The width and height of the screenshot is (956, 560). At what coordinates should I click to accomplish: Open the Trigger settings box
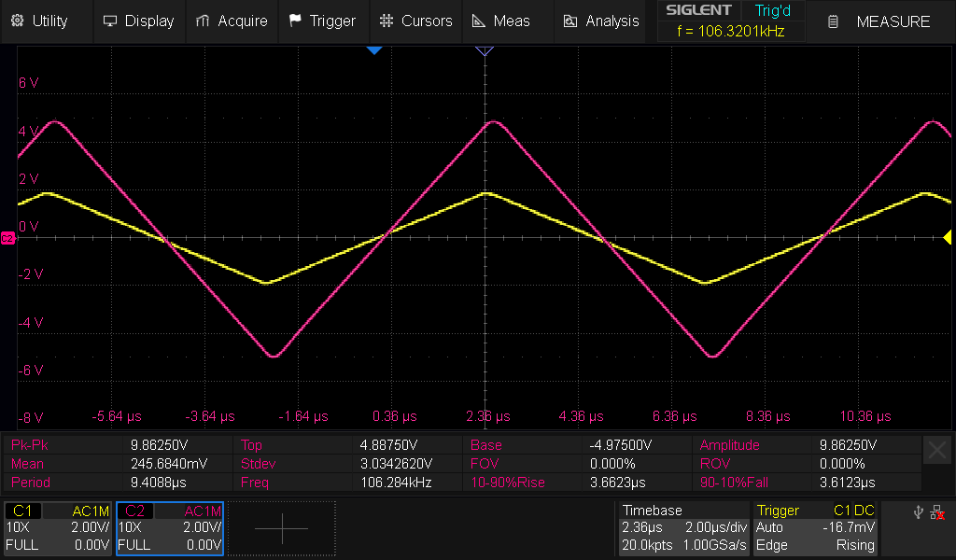coord(815,527)
